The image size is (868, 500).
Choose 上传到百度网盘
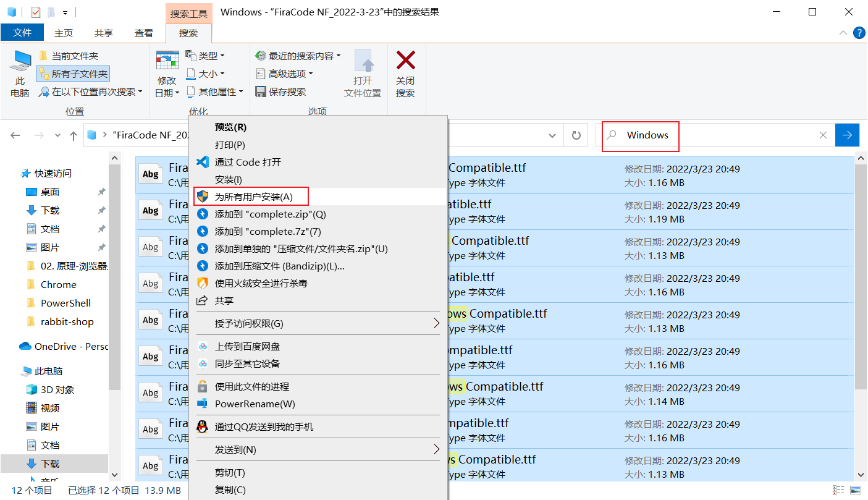[x=318, y=346]
